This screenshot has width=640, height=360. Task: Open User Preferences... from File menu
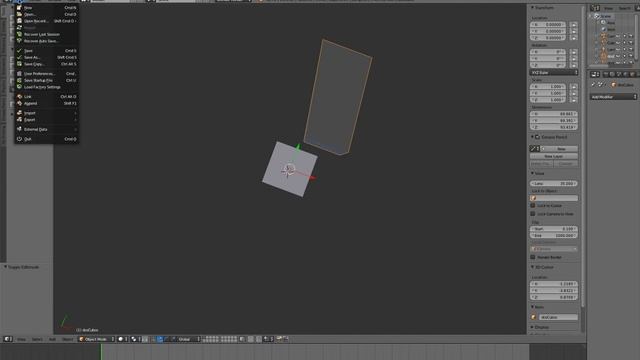point(47,73)
